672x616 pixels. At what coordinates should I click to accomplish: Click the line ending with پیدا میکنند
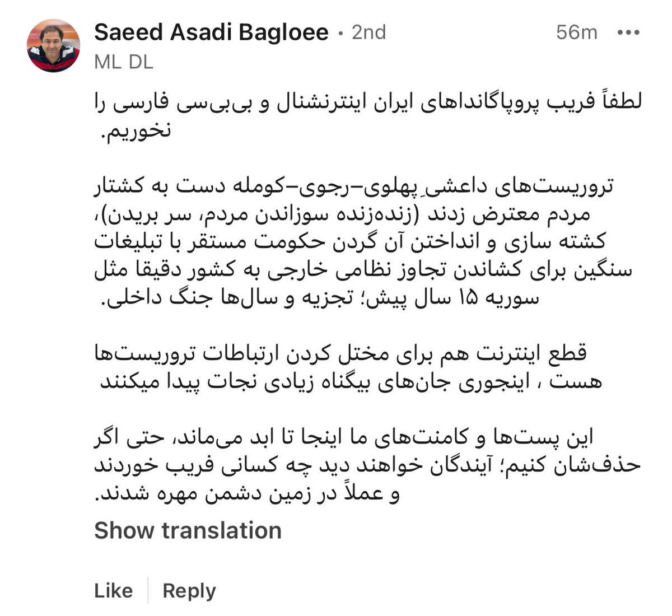351,381
